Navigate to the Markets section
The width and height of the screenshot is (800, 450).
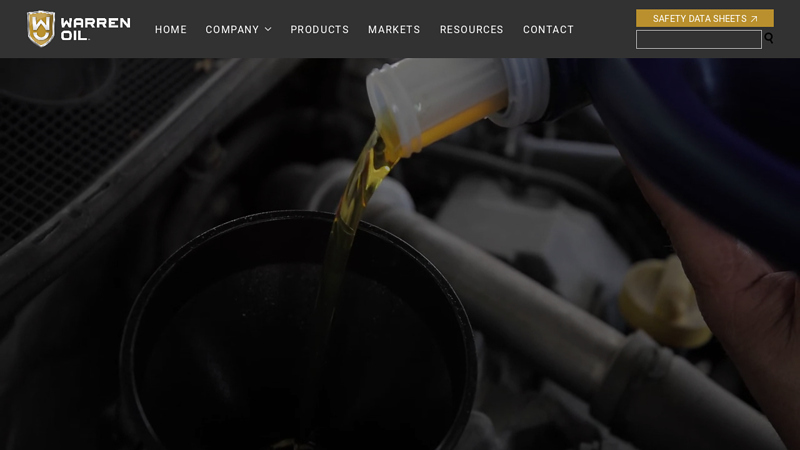[394, 30]
